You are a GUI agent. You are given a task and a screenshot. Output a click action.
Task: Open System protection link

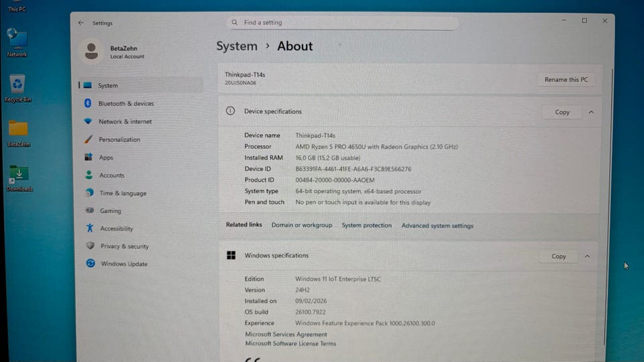(367, 225)
